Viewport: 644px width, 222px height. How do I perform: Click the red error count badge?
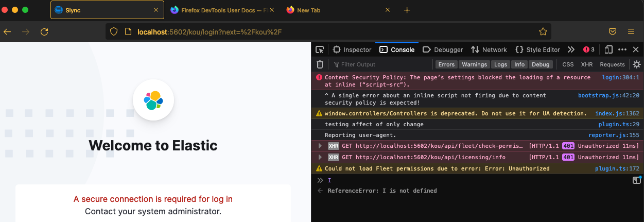(589, 49)
